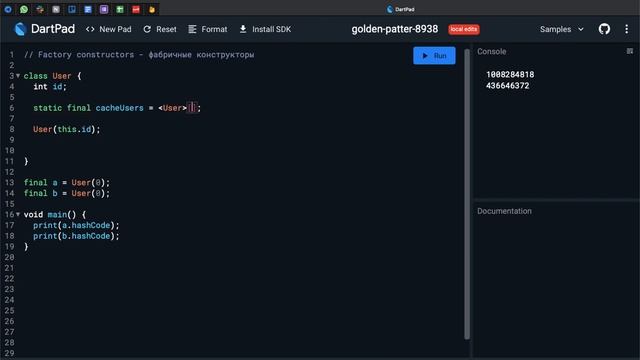The height and width of the screenshot is (360, 640).
Task: Open the Slack pinned tab
Action: click(40, 9)
